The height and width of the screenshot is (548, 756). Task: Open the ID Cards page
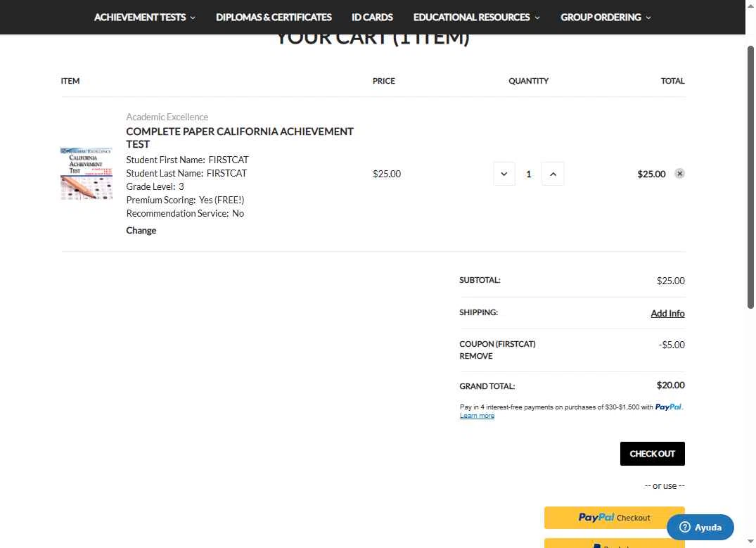coord(372,18)
